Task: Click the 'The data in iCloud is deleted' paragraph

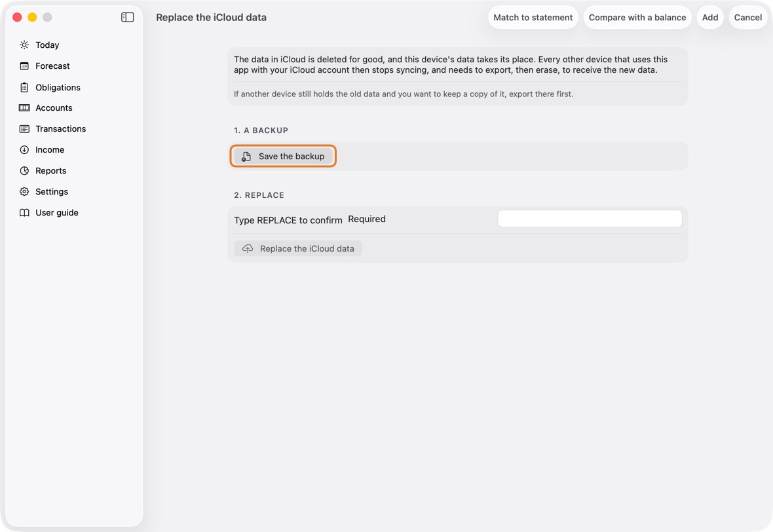Action: 451,65
